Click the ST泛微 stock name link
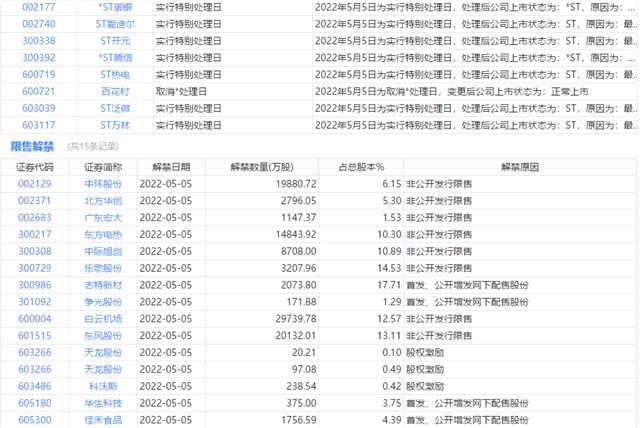 (x=115, y=108)
